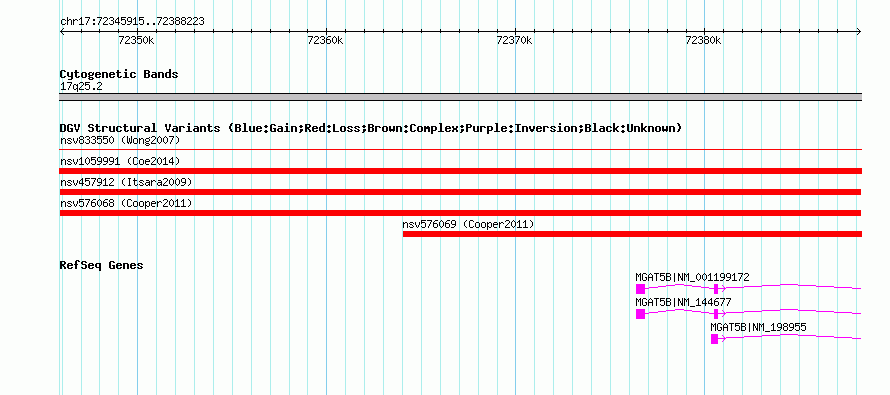Select the nsv576069 (Cooper2011) label
Image resolution: width=890 pixels, height=395 pixels.
click(468, 224)
